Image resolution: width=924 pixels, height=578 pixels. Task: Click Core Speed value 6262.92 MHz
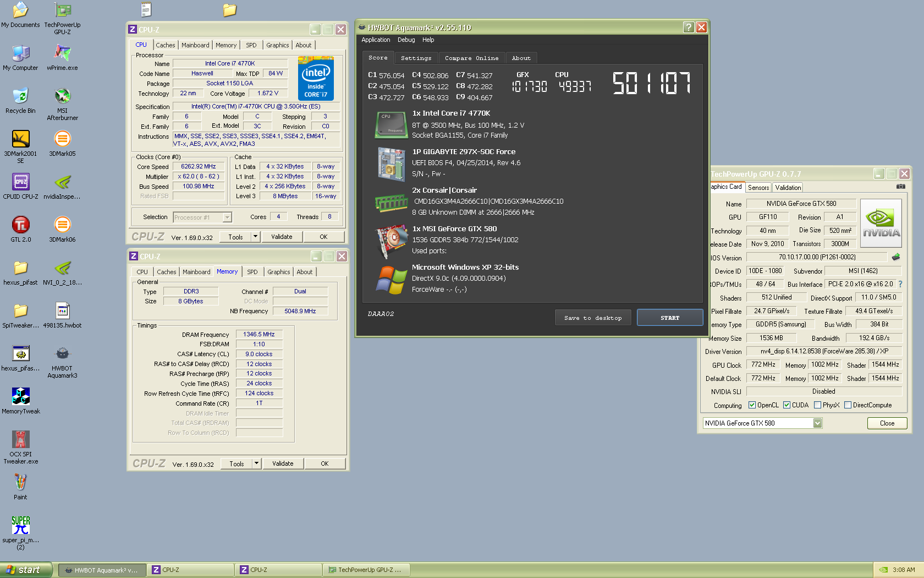tap(199, 166)
